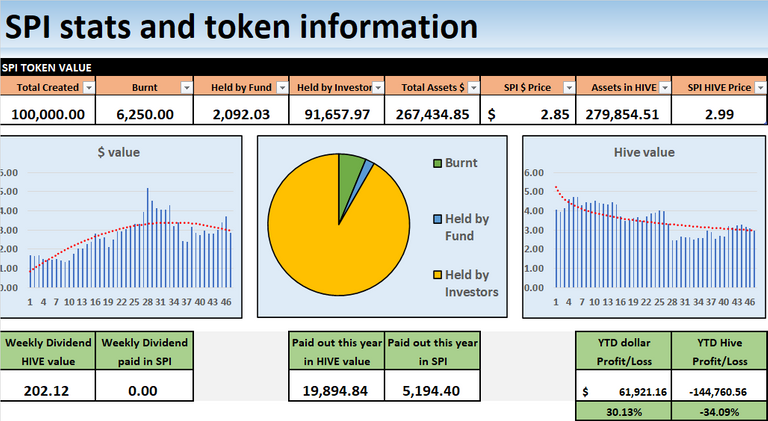Open the SPI HIVE Price filter dropdown
Viewport: 768px width, 421px height.
tap(760, 88)
